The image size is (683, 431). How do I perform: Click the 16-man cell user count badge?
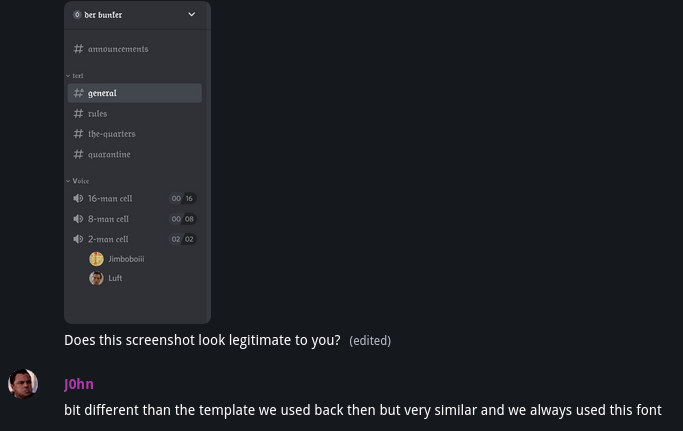pyautogui.click(x=183, y=199)
